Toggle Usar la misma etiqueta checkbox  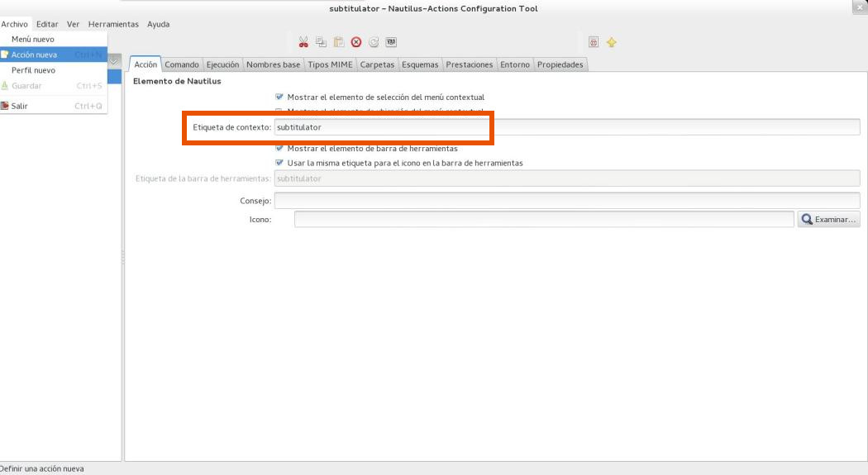pos(279,163)
